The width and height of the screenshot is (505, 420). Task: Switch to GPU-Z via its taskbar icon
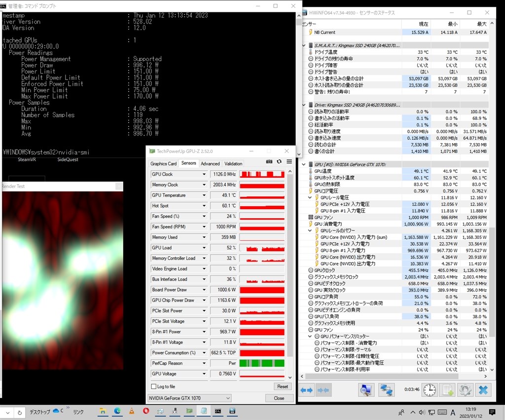[x=189, y=411]
